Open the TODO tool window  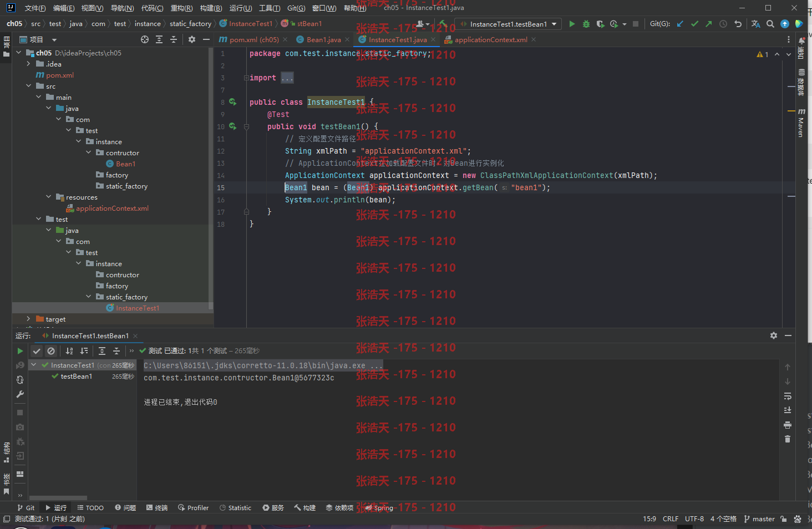coord(90,507)
